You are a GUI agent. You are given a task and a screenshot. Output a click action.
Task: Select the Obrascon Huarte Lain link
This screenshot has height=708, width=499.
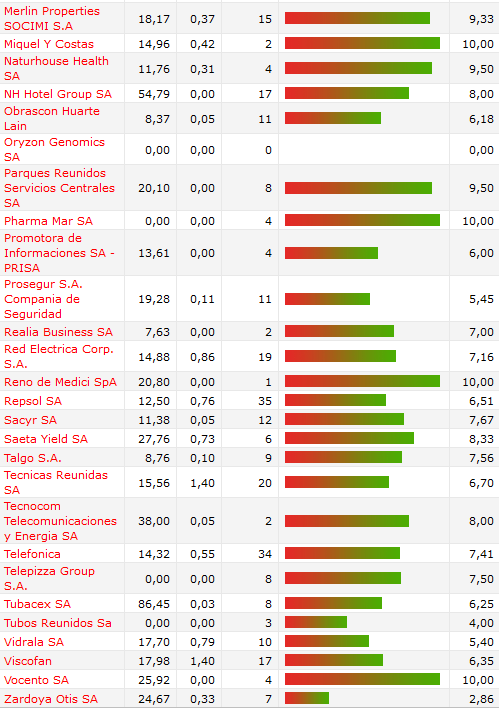[x=52, y=119]
